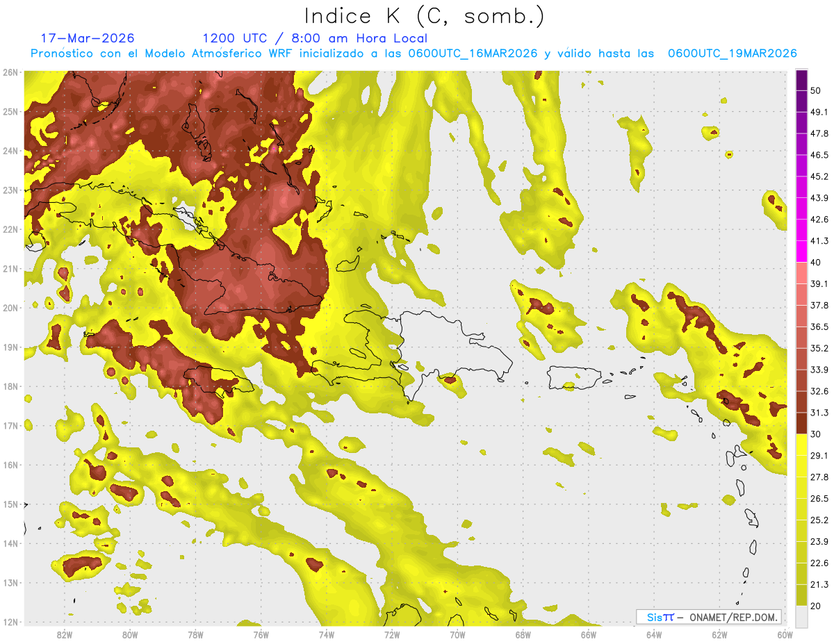The height and width of the screenshot is (644, 834).
Task: Click colorbar value label '29.1'
Action: (819, 456)
